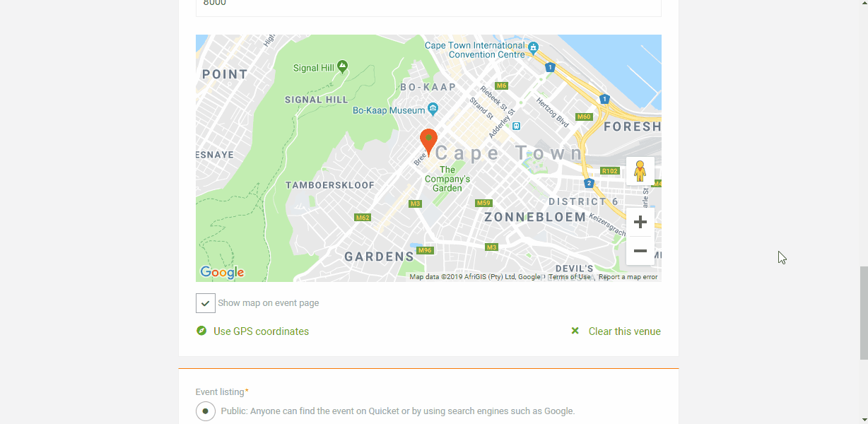Click the red venue location pin
The image size is (868, 424).
(x=428, y=142)
